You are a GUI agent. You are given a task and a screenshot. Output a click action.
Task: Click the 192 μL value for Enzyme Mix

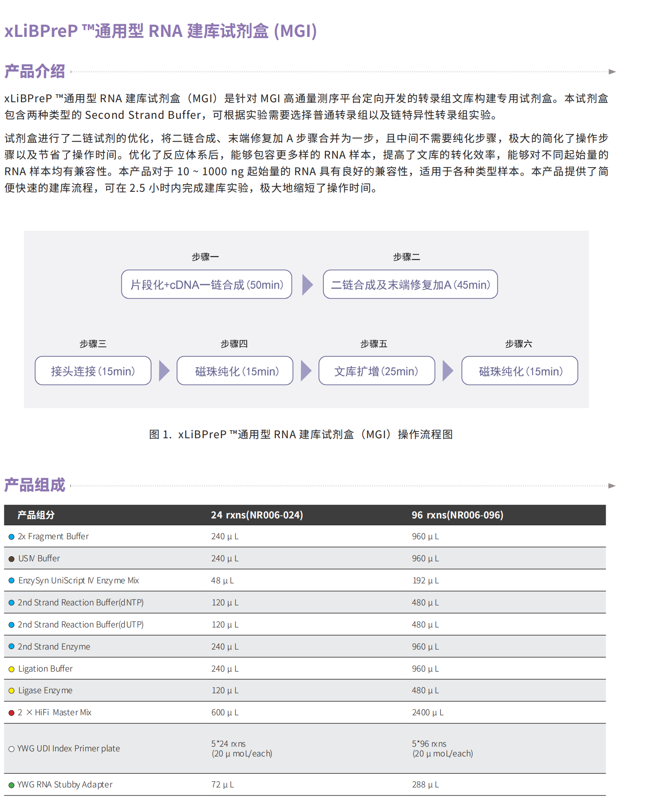point(426,580)
